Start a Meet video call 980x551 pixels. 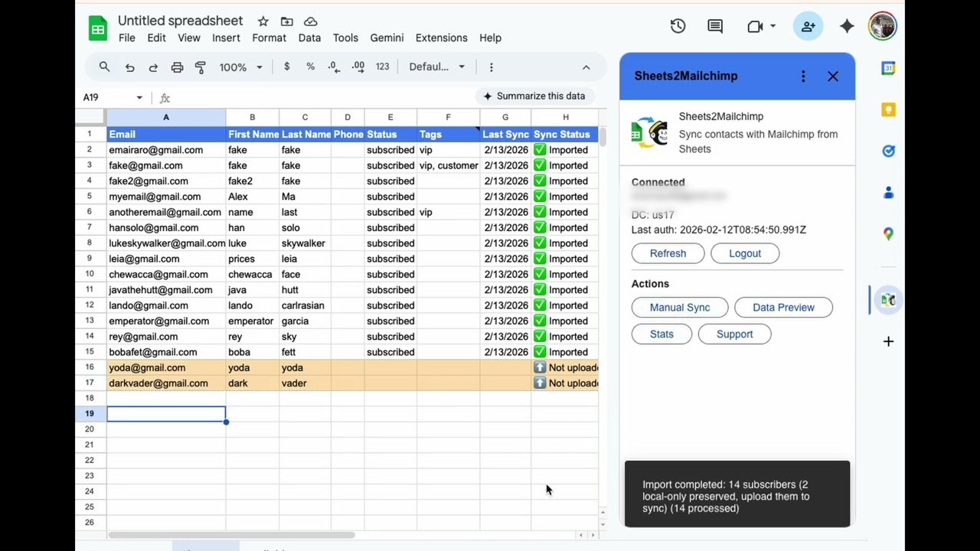755,26
